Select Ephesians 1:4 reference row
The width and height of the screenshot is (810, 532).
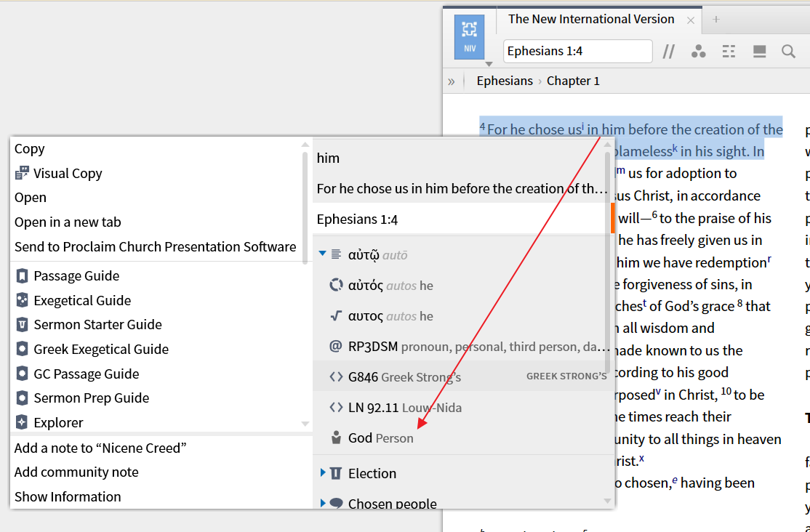point(462,219)
